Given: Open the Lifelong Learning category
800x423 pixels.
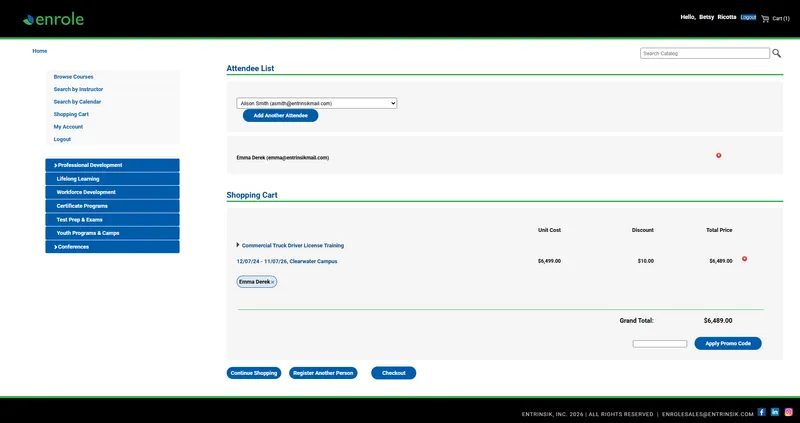Looking at the screenshot, I should click(112, 179).
